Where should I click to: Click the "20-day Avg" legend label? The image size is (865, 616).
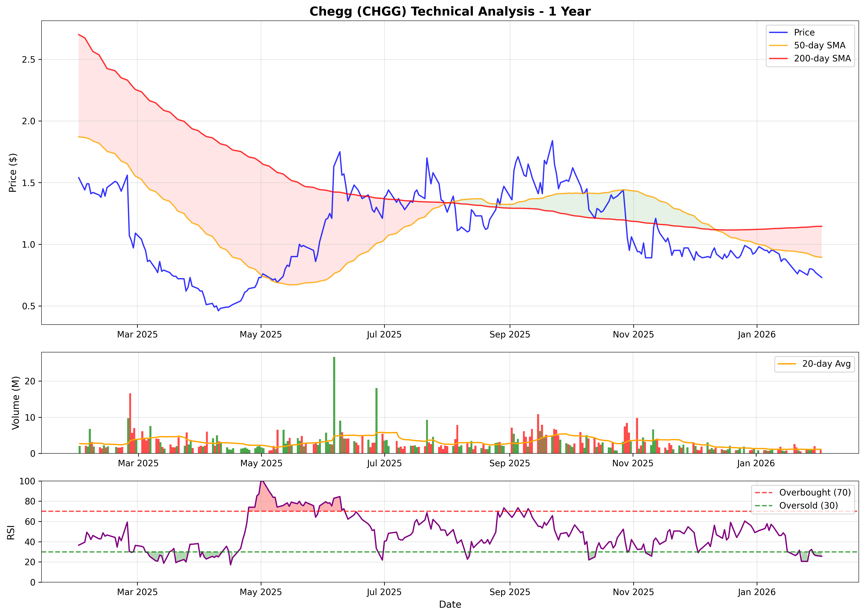click(826, 364)
